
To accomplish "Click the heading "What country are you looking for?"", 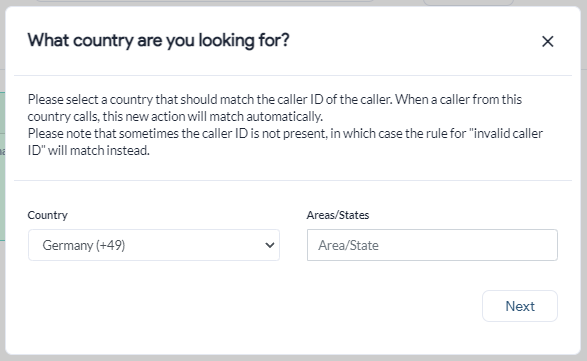I will coord(158,40).
